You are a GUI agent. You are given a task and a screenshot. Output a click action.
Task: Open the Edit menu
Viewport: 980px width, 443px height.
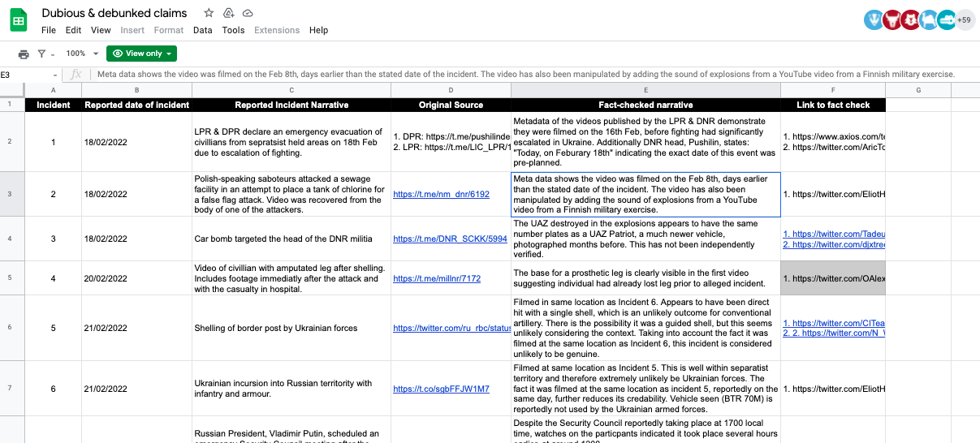point(73,30)
